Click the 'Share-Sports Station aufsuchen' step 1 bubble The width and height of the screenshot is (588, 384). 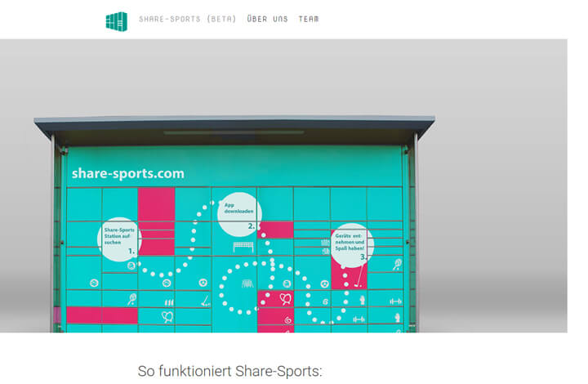point(119,239)
